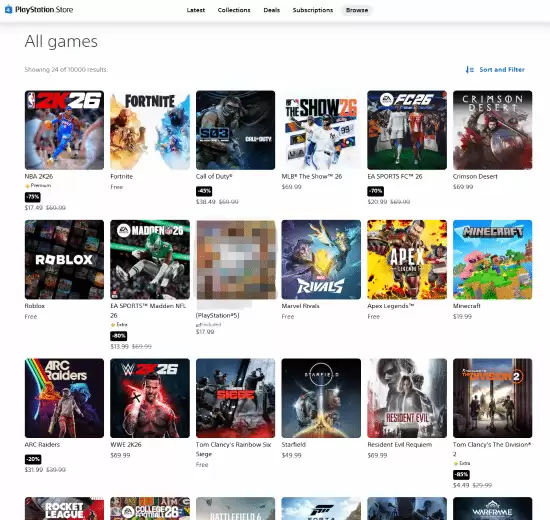Click the Apex Legends title link
550x520 pixels.
pyautogui.click(x=390, y=306)
